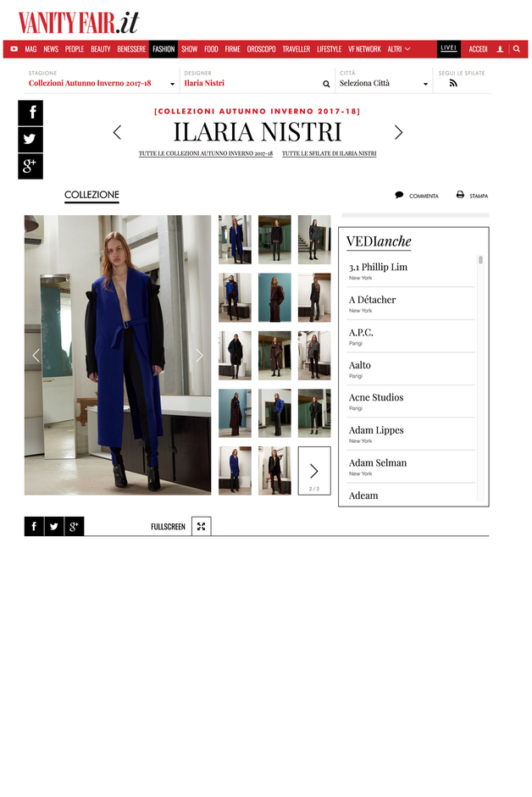The width and height of the screenshot is (532, 797).
Task: Click the search magnifier in red navbar
Action: (517, 49)
